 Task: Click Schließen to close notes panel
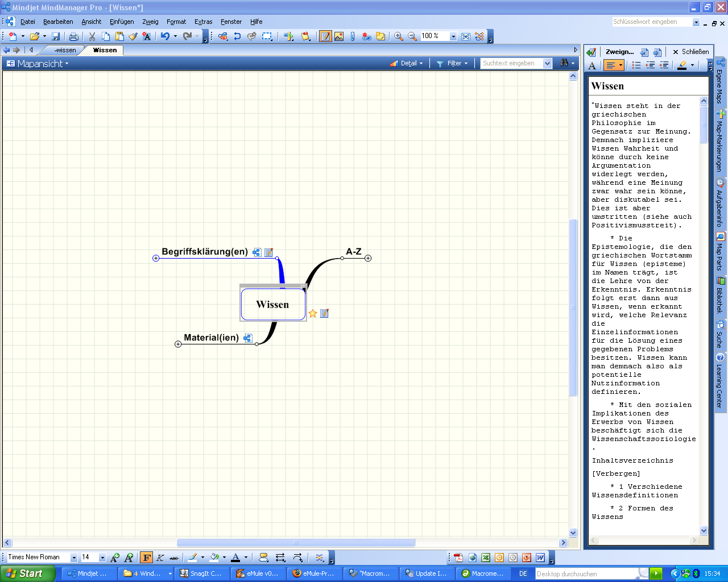click(690, 52)
